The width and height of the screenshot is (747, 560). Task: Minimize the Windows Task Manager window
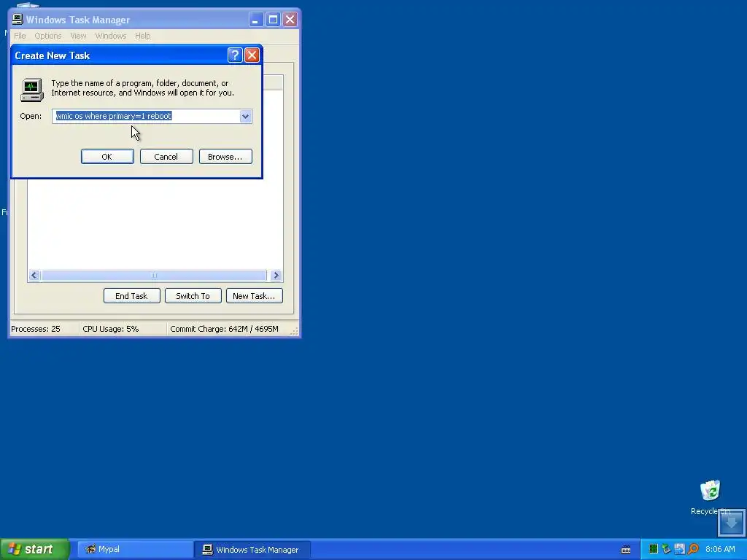coord(256,20)
